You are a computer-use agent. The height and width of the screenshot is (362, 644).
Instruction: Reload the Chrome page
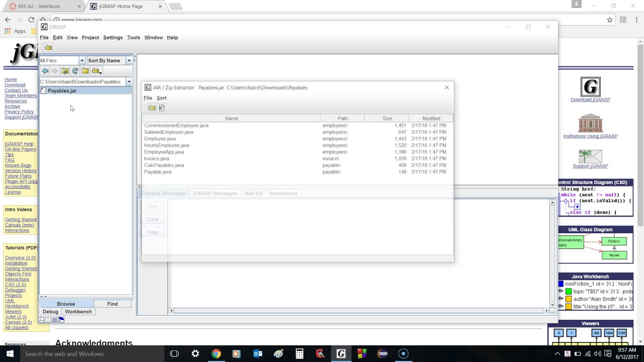(31, 20)
